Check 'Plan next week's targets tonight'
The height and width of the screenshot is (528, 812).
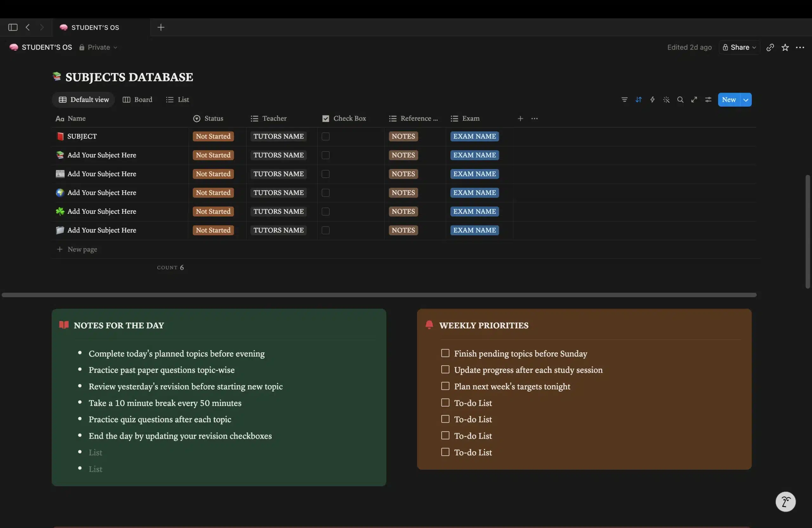coord(445,386)
